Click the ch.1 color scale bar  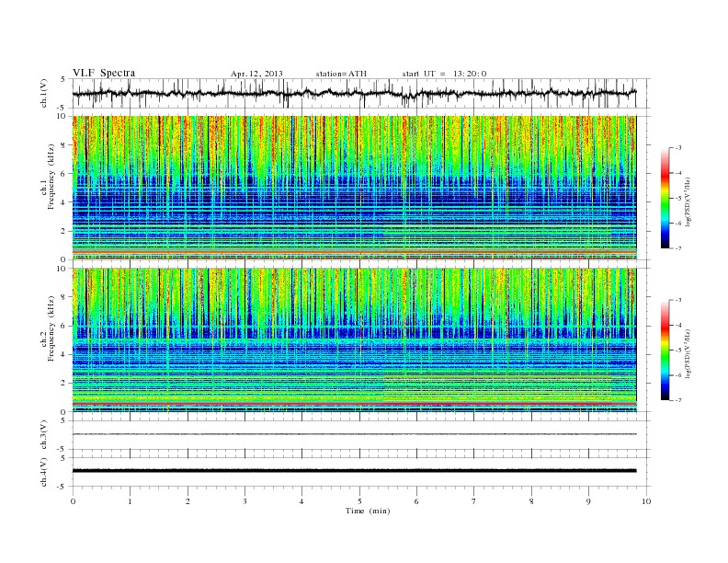[x=665, y=198]
